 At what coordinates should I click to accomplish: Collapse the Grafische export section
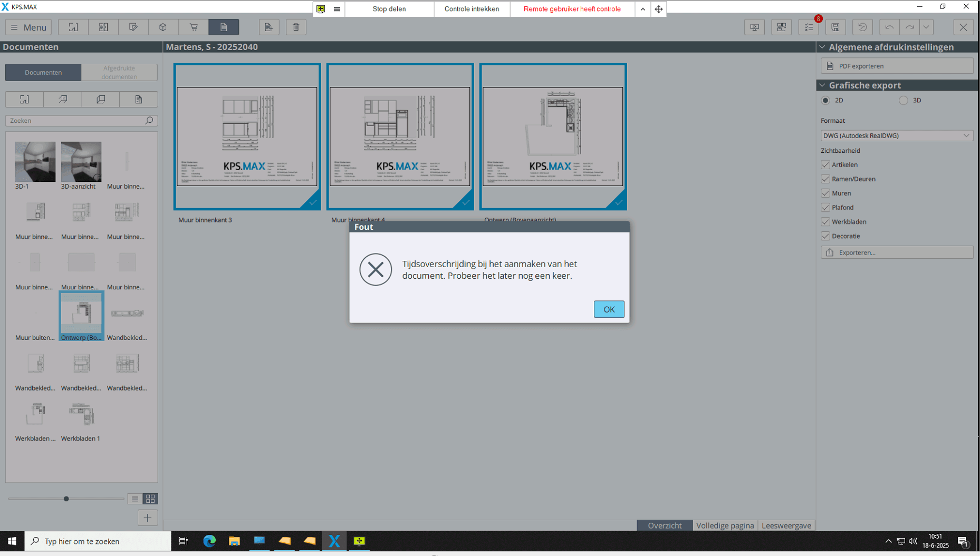pos(822,85)
